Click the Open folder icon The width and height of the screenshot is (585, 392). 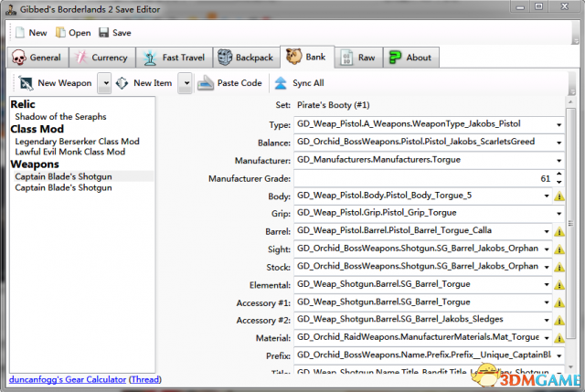[x=60, y=33]
